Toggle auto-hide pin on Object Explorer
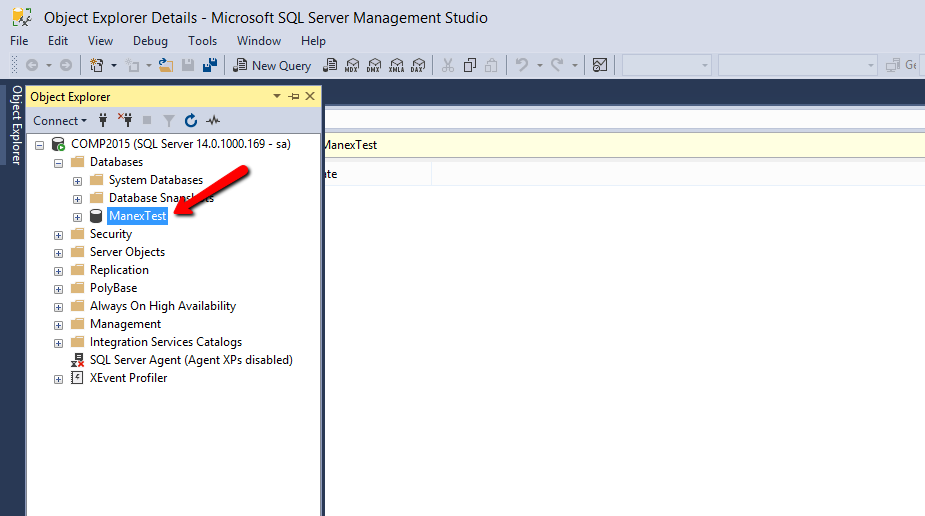The image size is (925, 516). (x=294, y=96)
